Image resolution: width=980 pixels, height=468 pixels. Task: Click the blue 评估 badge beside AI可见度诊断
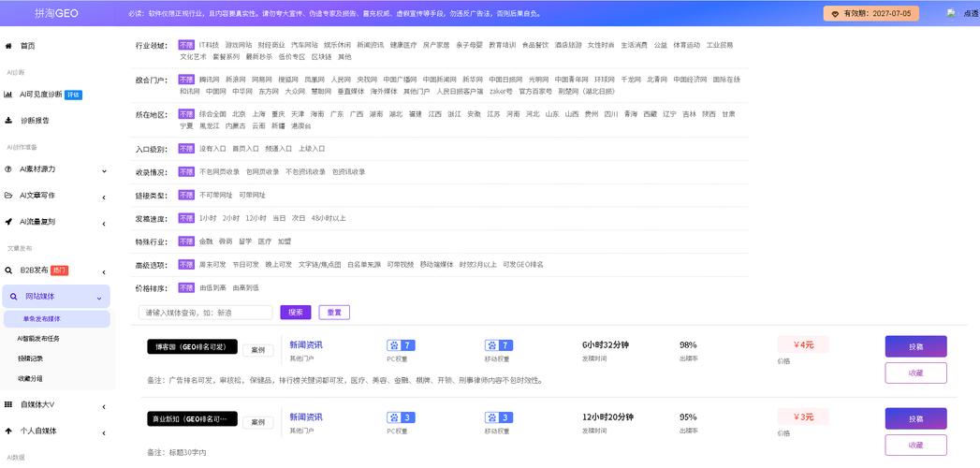[x=74, y=95]
